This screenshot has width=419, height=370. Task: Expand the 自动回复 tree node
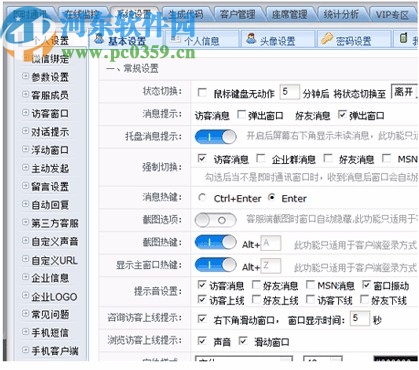(x=25, y=204)
